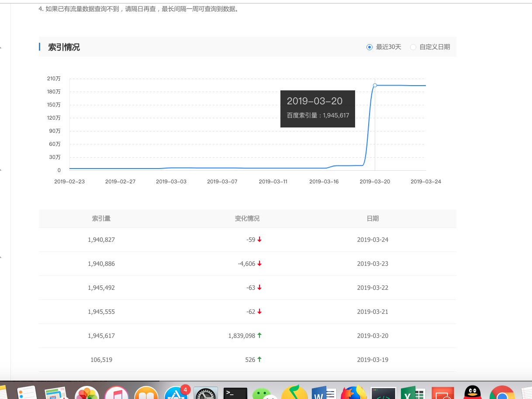This screenshot has height=399, width=532.
Task: Collapse the sidebar chevron beside 索引情况 heading
Action: coord(1,48)
